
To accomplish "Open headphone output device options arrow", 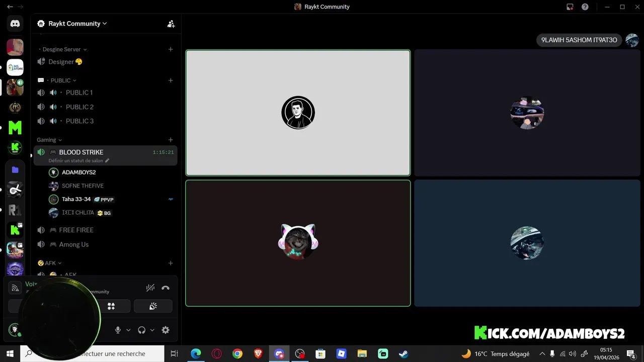I will (x=152, y=330).
